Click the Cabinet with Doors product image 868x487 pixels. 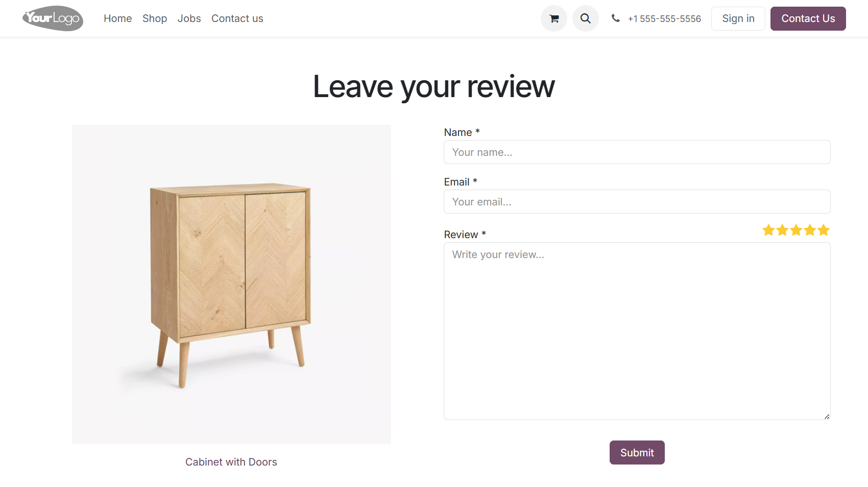(231, 284)
